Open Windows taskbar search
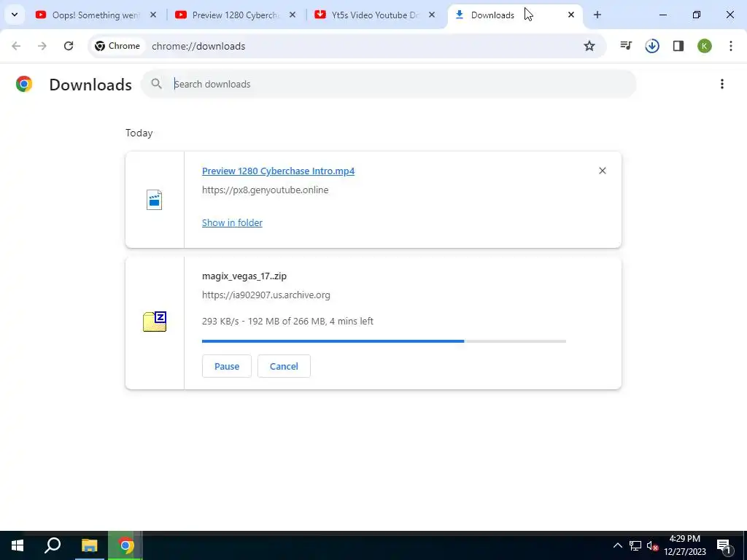 click(x=53, y=545)
